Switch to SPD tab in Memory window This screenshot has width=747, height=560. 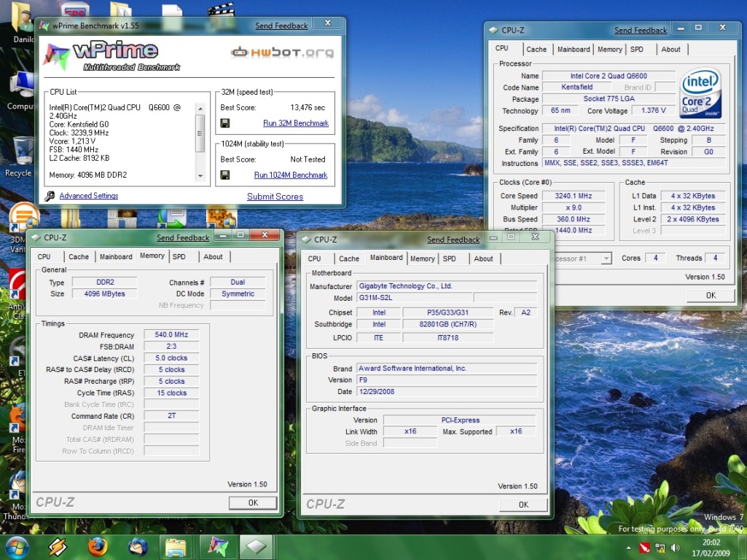179,256
